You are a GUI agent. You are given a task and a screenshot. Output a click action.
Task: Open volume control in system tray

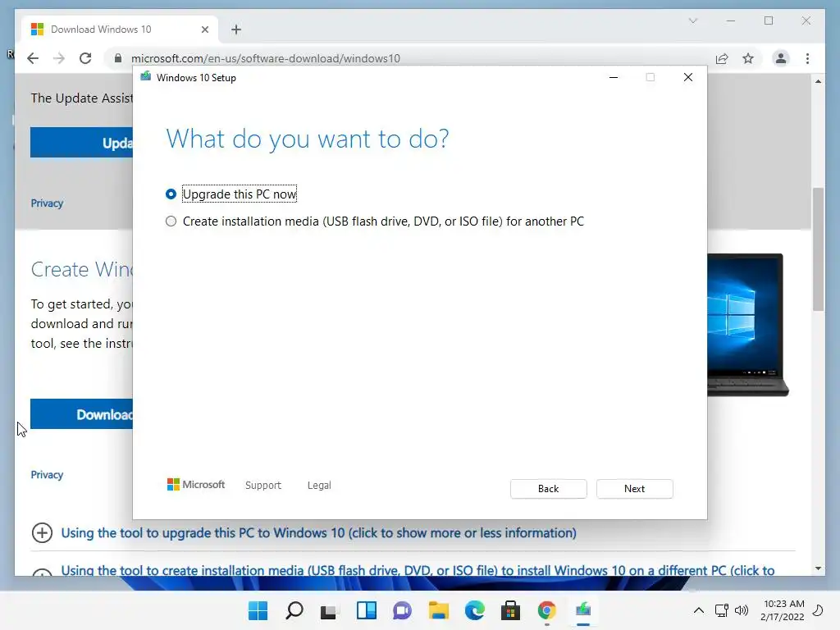pos(742,610)
